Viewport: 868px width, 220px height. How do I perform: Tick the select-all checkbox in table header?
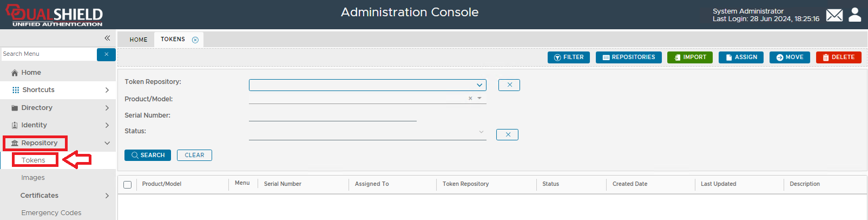[x=128, y=185]
